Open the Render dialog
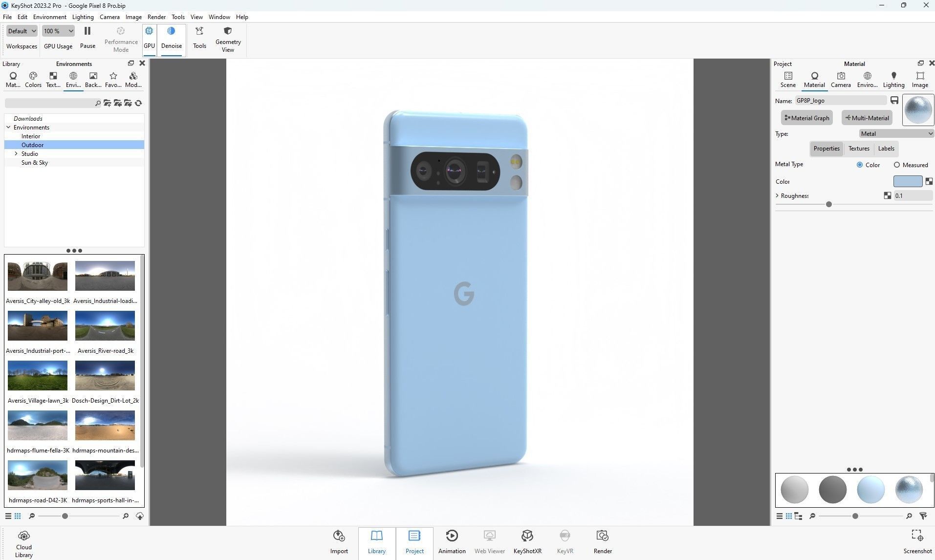Screen dimensions: 935x560 tap(603, 542)
